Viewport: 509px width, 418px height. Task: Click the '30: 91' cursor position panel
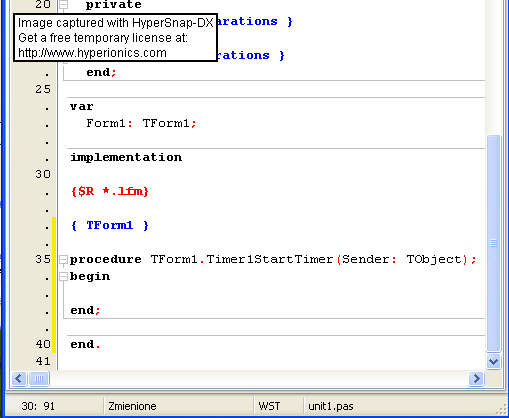click(x=53, y=406)
